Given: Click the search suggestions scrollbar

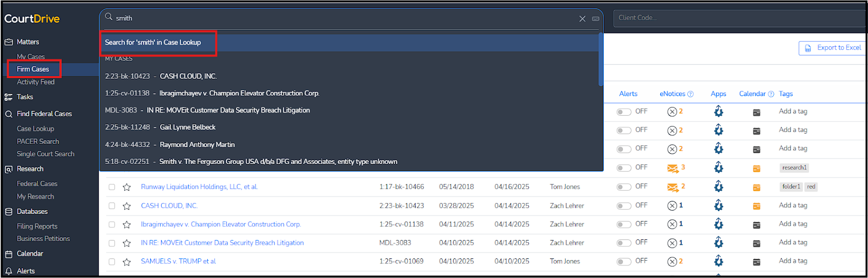Looking at the screenshot, I should (601, 60).
